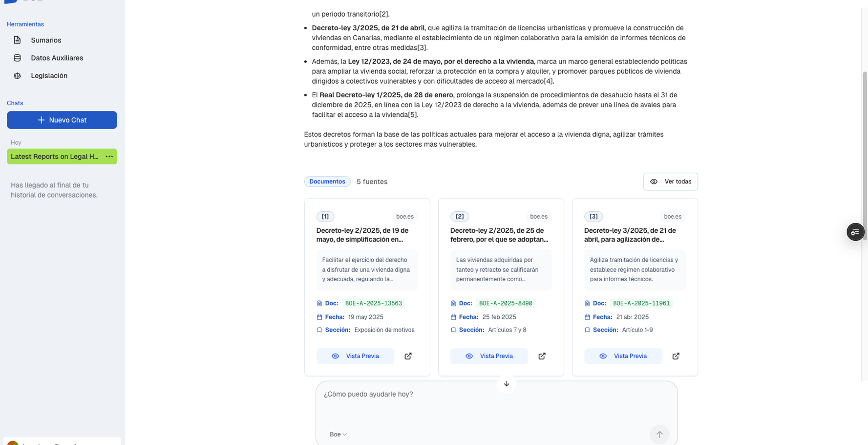
Task: Click the Sumarios document icon
Action: (x=17, y=40)
